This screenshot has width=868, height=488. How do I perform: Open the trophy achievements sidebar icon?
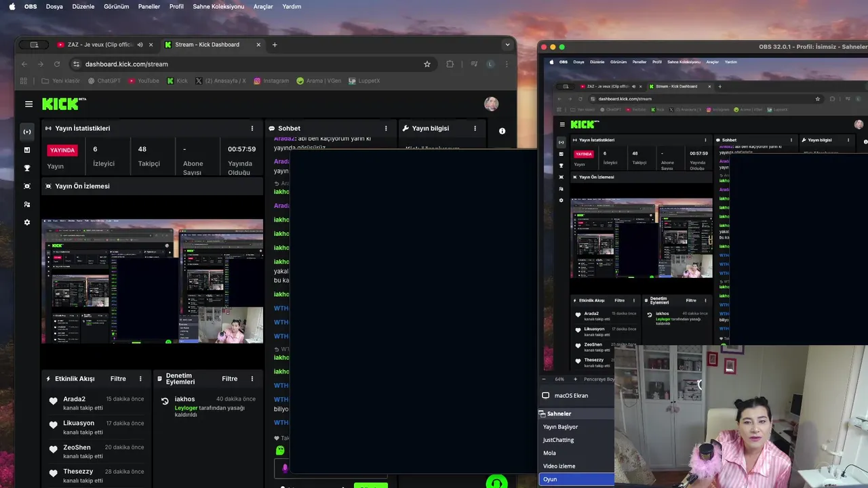click(27, 168)
